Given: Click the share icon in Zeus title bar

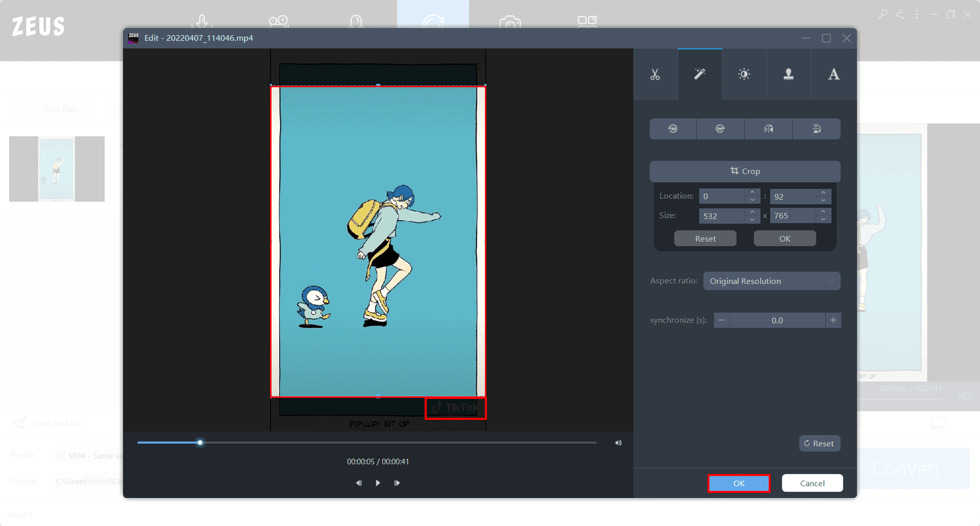Looking at the screenshot, I should click(900, 14).
